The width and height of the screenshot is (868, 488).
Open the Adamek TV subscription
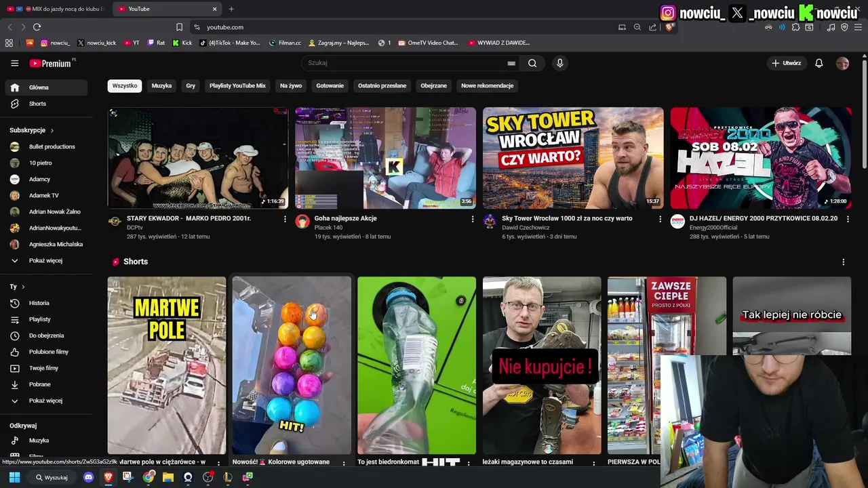click(46, 195)
